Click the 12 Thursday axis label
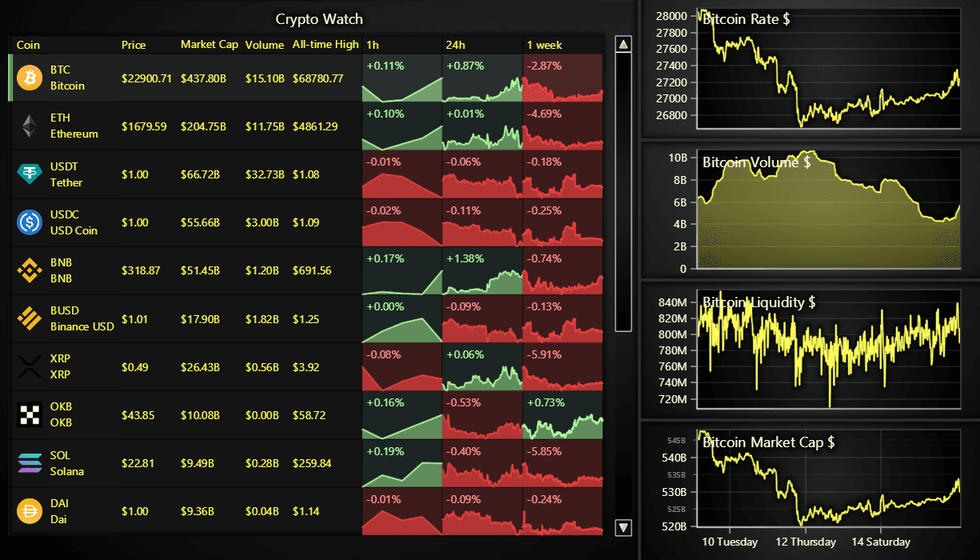 coord(806,542)
